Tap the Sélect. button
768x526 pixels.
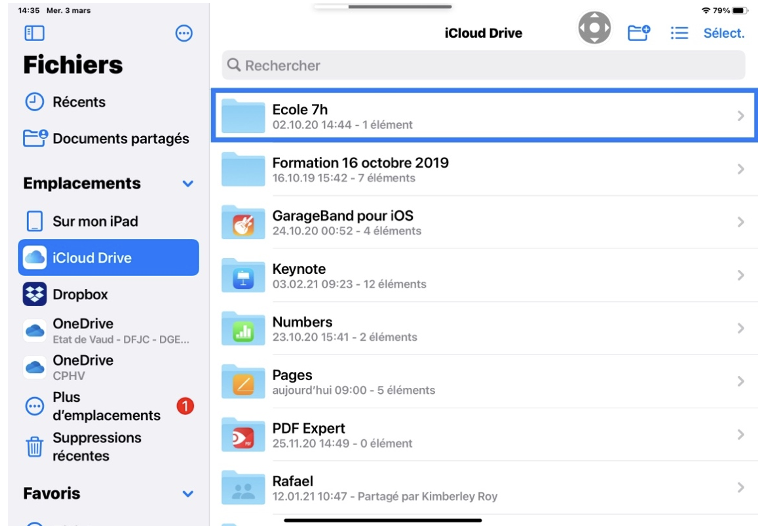coord(723,33)
